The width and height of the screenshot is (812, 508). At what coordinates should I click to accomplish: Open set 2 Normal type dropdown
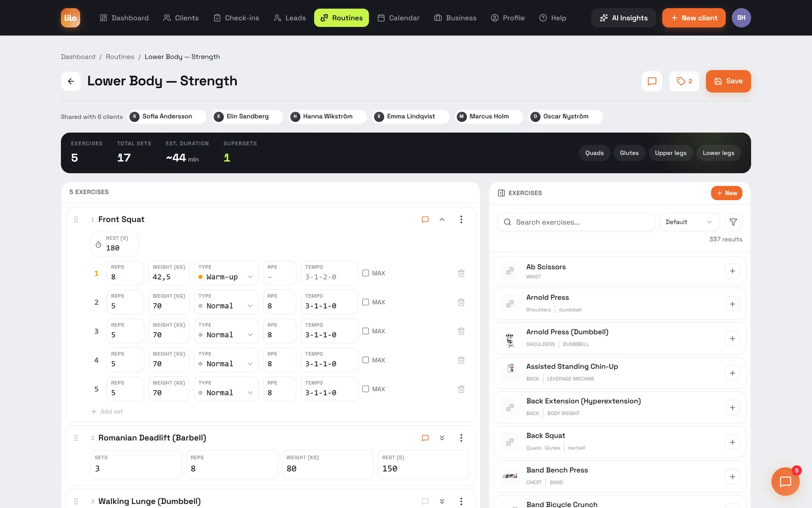pos(226,302)
